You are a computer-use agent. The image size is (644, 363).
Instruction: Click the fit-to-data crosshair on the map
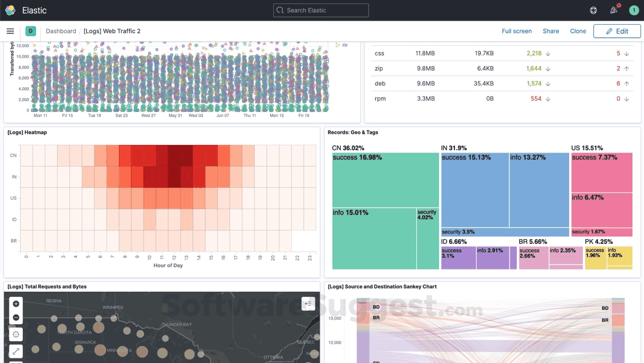click(15, 334)
